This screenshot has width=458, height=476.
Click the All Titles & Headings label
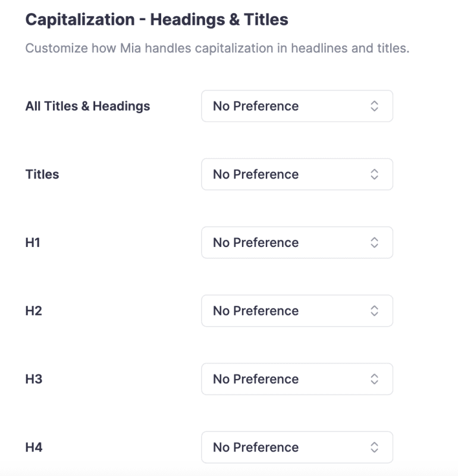pyautogui.click(x=87, y=107)
